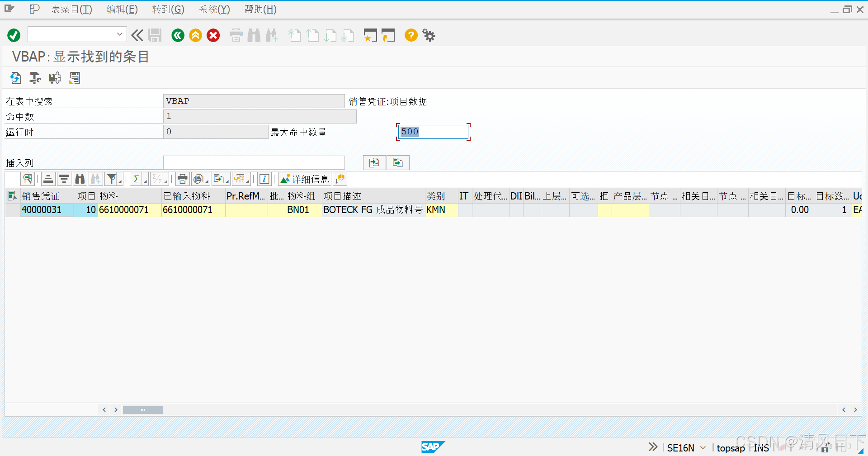Open the 转到(G) menu
This screenshot has width=868, height=456.
tap(168, 9)
